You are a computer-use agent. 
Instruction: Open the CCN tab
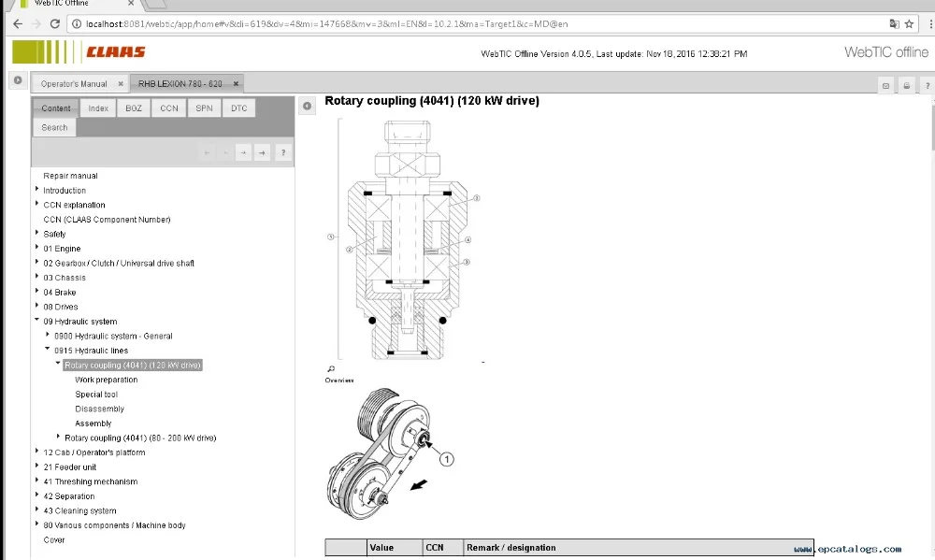point(168,108)
